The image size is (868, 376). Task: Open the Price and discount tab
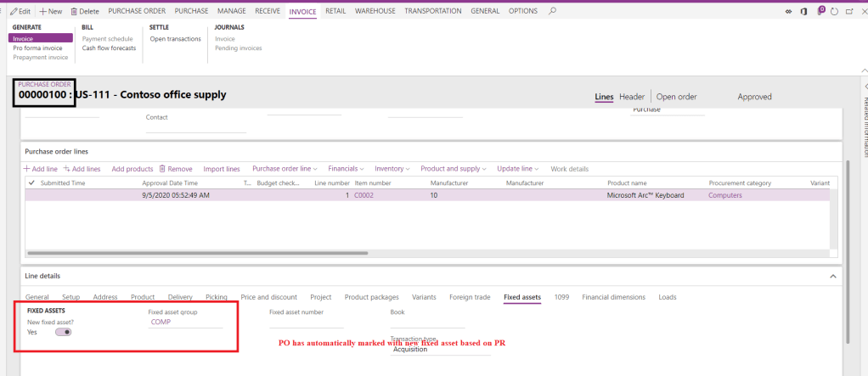pyautogui.click(x=268, y=297)
